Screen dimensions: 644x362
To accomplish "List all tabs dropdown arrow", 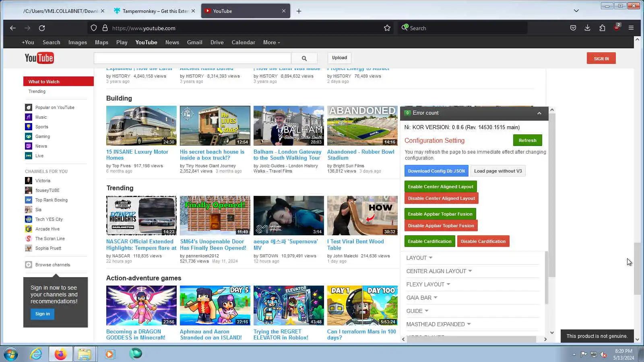I will pos(576,11).
